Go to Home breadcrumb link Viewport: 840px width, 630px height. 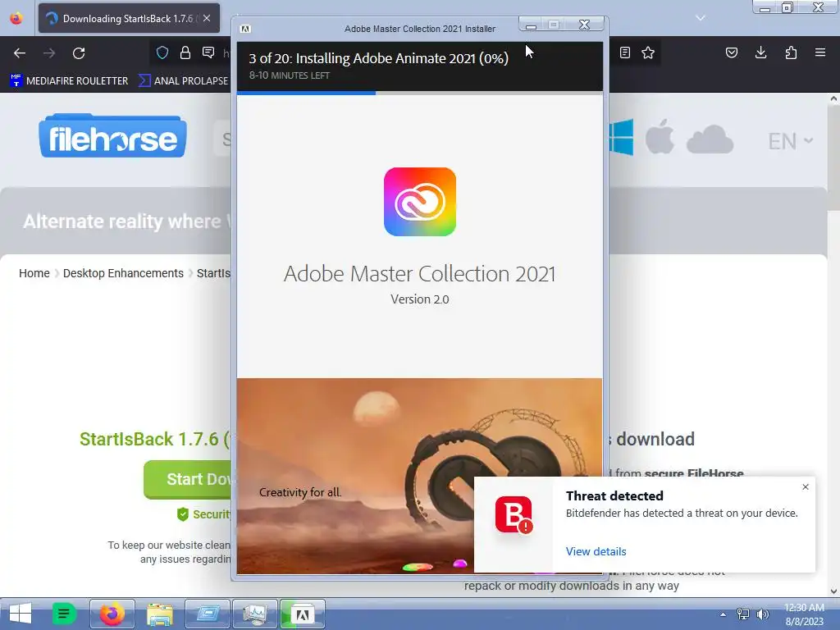coord(34,273)
